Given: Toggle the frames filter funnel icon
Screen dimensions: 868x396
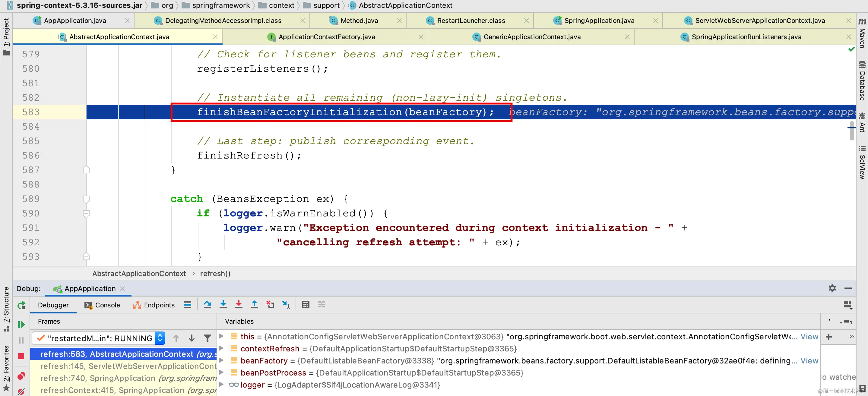Looking at the screenshot, I should (207, 338).
